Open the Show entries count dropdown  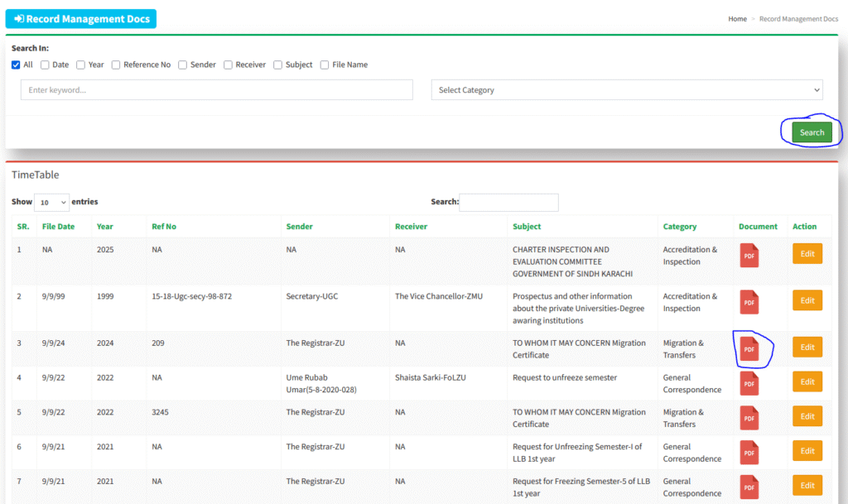click(x=51, y=202)
